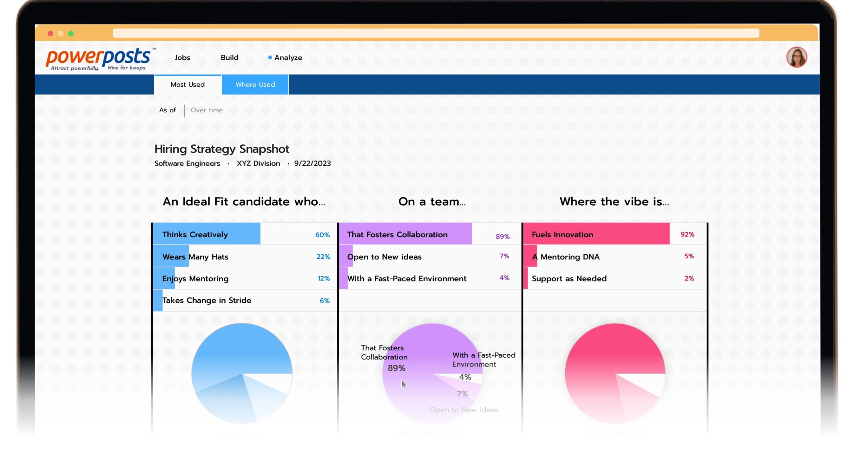Image resolution: width=868 pixels, height=450 pixels.
Task: Click the red browser window dot
Action: (50, 33)
